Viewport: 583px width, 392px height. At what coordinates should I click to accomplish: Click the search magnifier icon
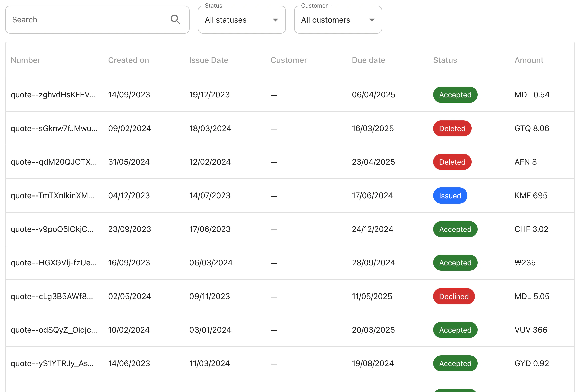pyautogui.click(x=176, y=19)
